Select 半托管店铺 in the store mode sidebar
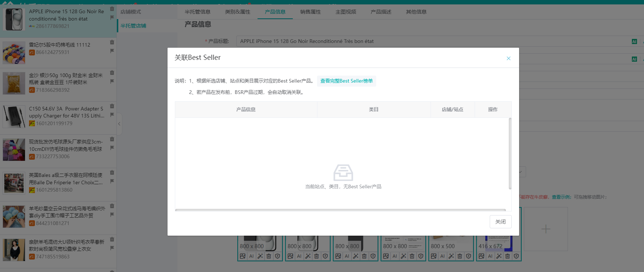 click(x=133, y=26)
